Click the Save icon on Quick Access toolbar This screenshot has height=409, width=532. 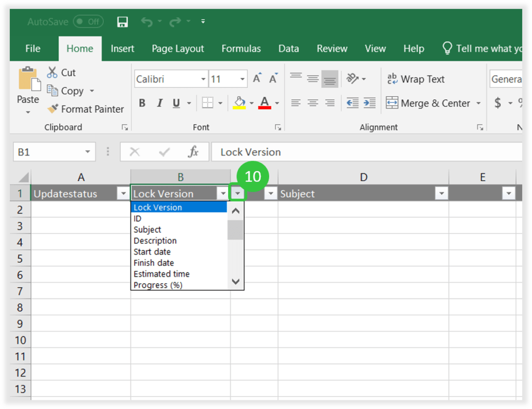tap(122, 22)
